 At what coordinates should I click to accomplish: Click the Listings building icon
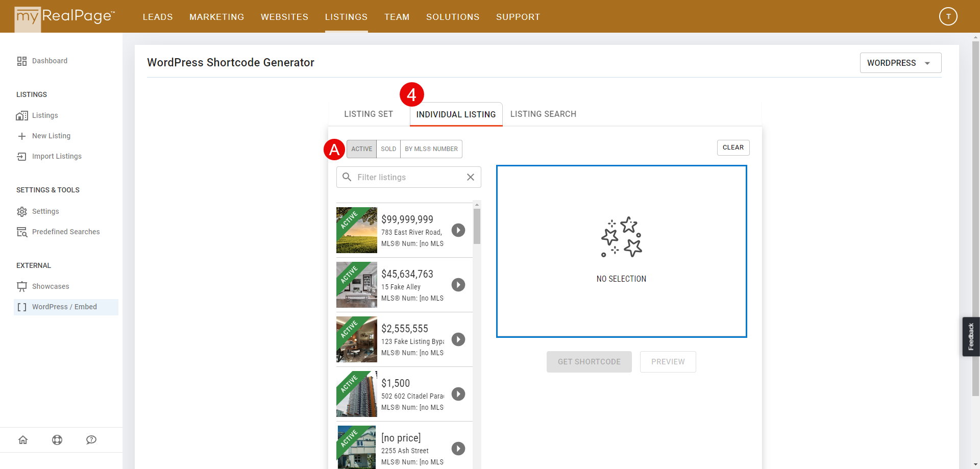click(x=22, y=116)
